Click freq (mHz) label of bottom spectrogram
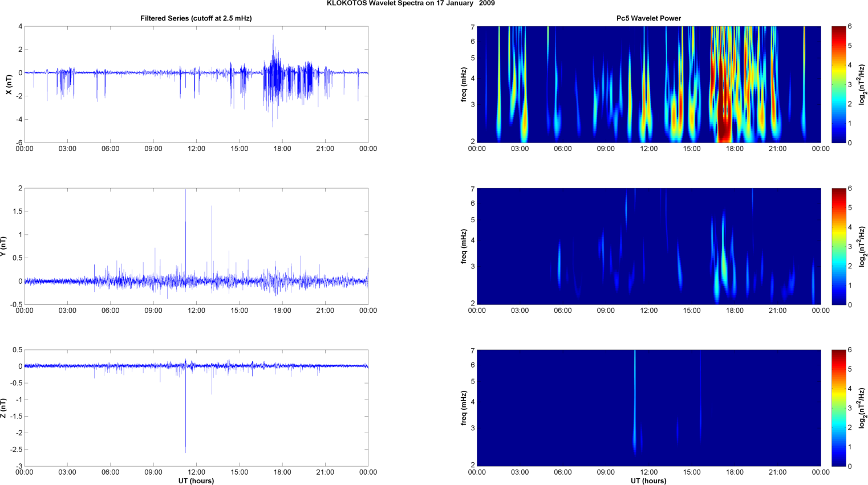This screenshot has height=485, width=868. 464,408
